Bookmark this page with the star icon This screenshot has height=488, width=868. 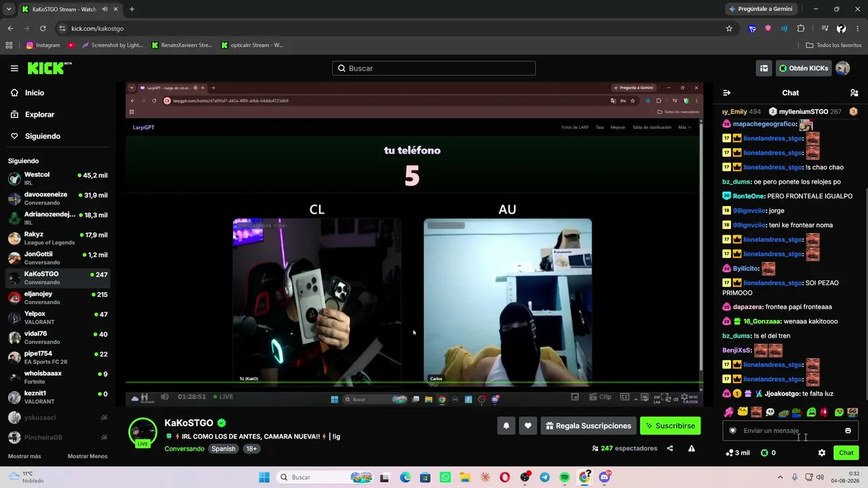click(729, 28)
